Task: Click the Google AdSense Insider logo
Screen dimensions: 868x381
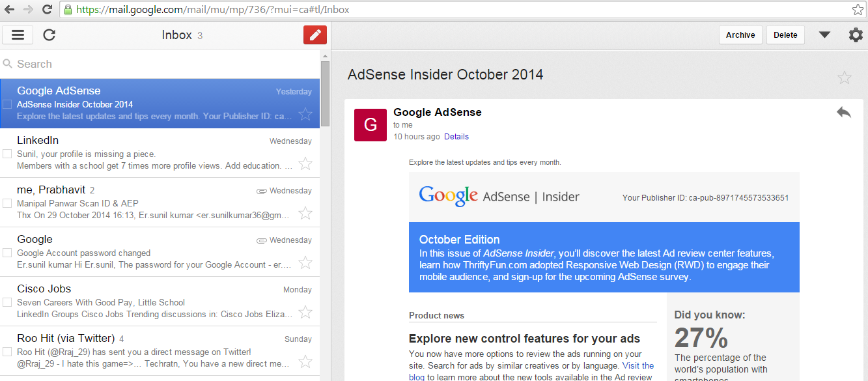Action: (x=499, y=196)
